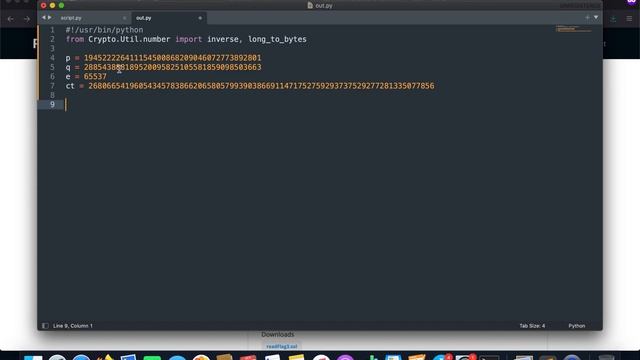Image resolution: width=640 pixels, height=360 pixels.
Task: Click the 'from' keyword on line 2
Action: point(75,39)
